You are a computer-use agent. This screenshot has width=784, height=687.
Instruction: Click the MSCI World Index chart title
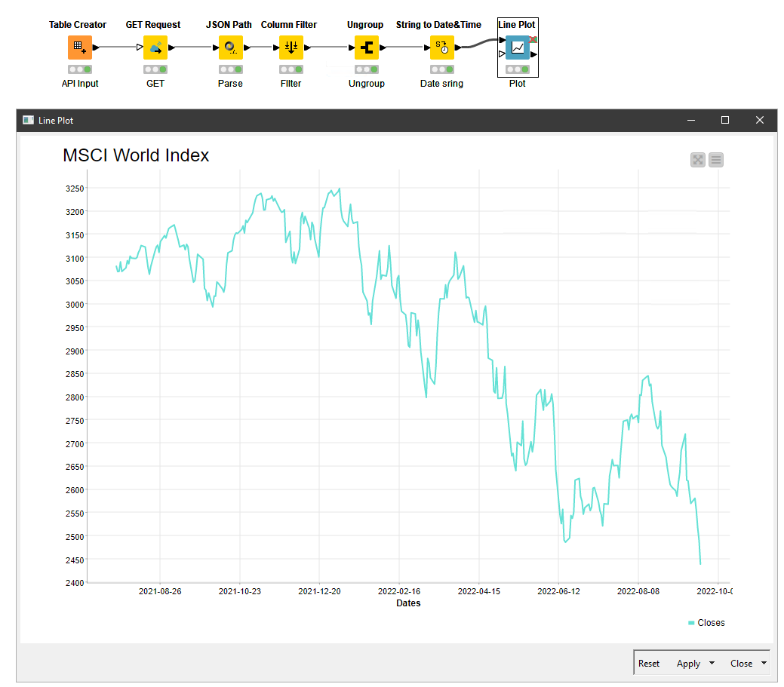point(136,155)
